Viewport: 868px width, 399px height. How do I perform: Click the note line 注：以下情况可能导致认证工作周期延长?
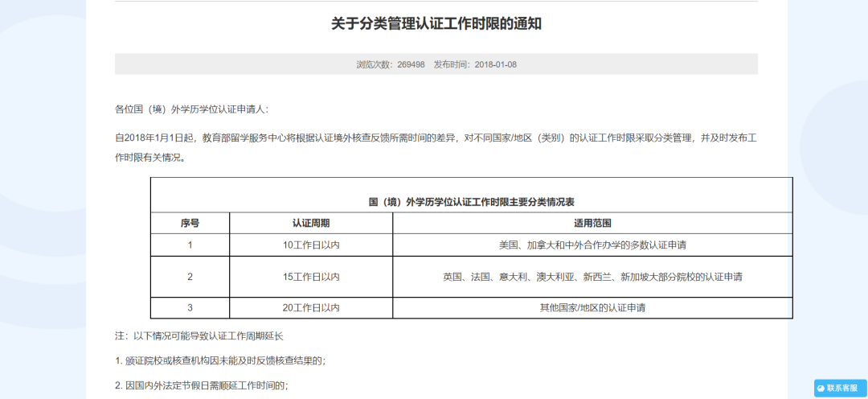click(x=199, y=336)
